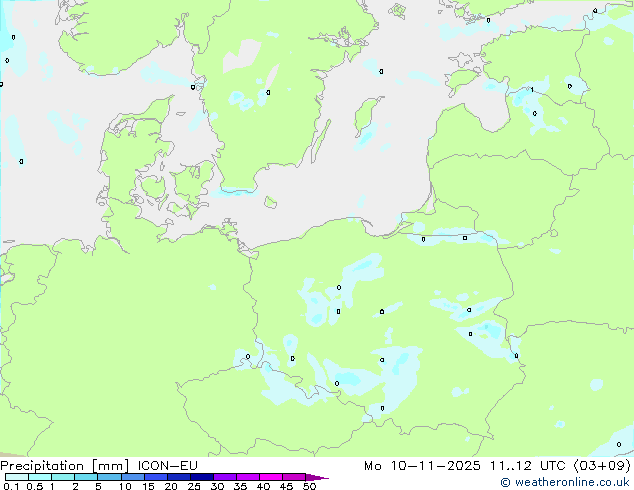
Task: Click the '30' legend value
Action: click(x=217, y=486)
